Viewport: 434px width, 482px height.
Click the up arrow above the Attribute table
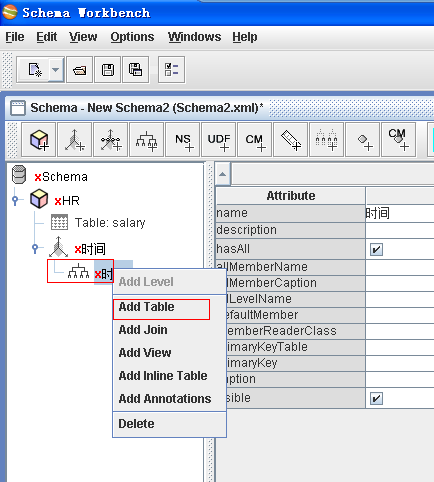click(223, 174)
